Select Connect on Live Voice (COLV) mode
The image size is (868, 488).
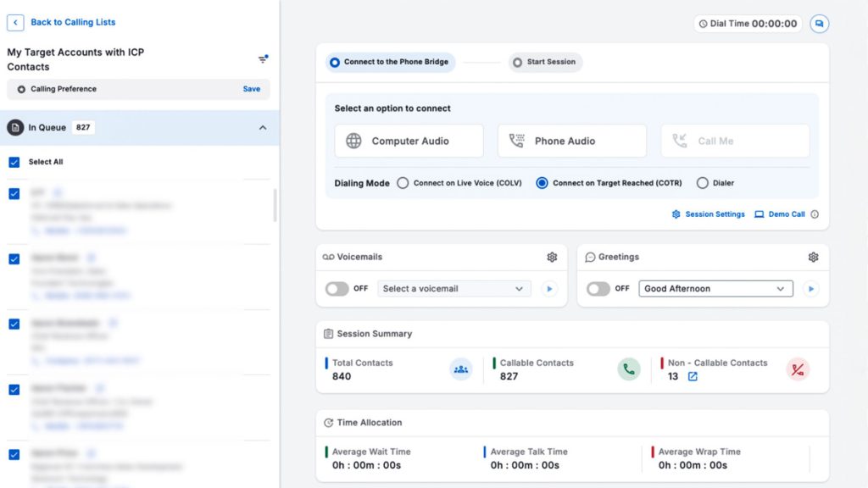pyautogui.click(x=403, y=183)
